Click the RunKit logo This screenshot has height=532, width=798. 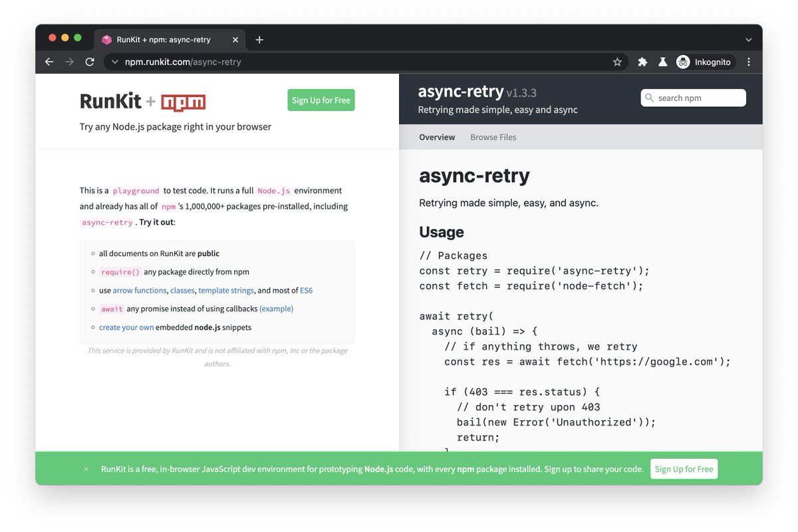(x=110, y=101)
